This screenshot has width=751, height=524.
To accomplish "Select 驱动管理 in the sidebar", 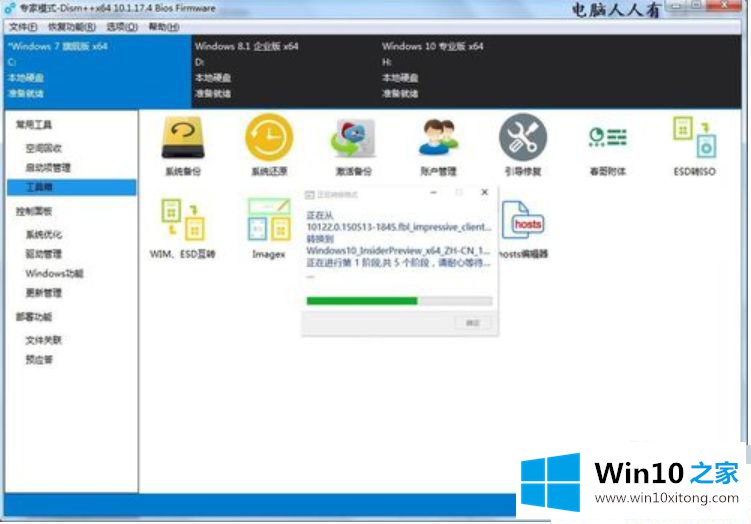I will click(x=44, y=254).
